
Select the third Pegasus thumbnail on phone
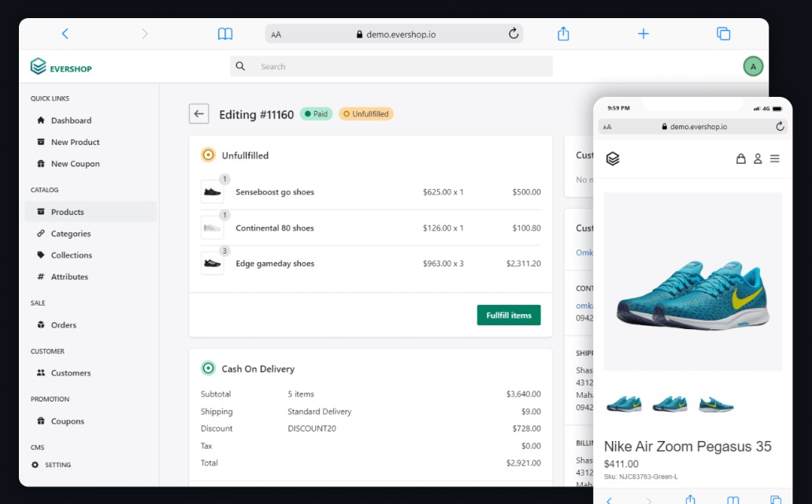coord(716,403)
